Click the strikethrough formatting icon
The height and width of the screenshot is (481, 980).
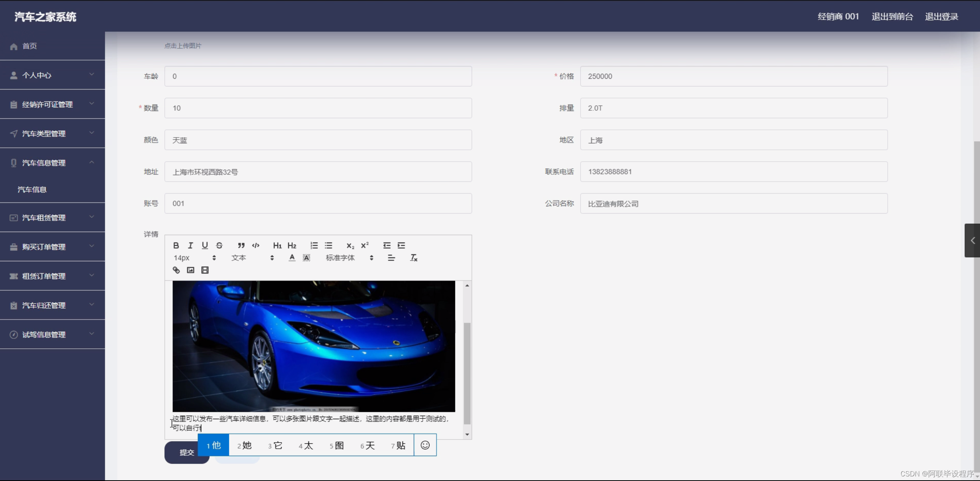219,245
